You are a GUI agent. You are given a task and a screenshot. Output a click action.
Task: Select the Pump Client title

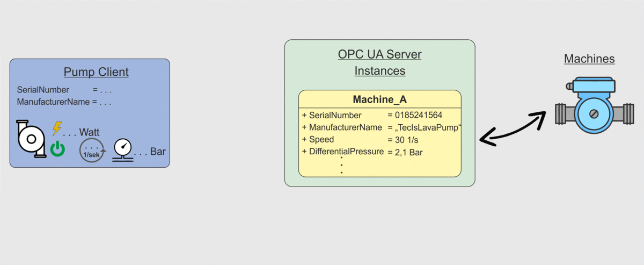[x=96, y=72]
